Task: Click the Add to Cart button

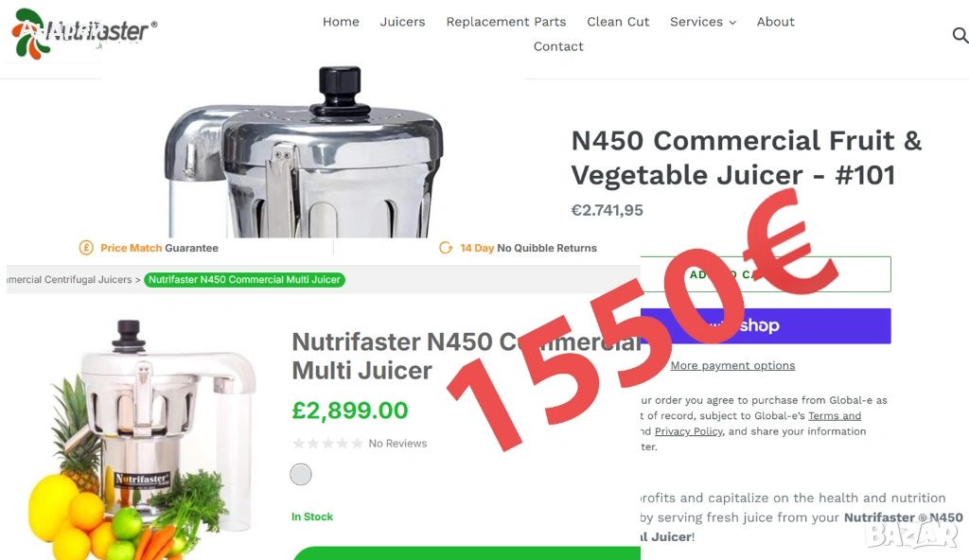Action: pos(766,273)
